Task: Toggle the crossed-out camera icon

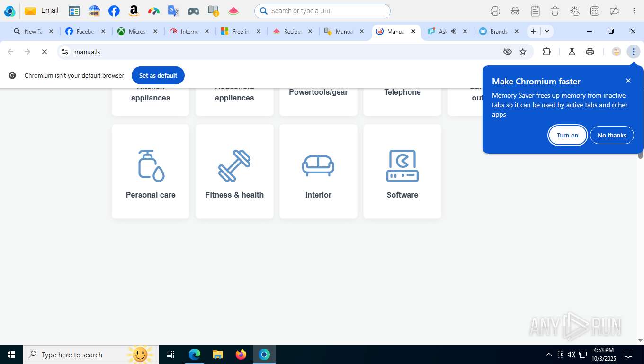Action: [x=615, y=11]
